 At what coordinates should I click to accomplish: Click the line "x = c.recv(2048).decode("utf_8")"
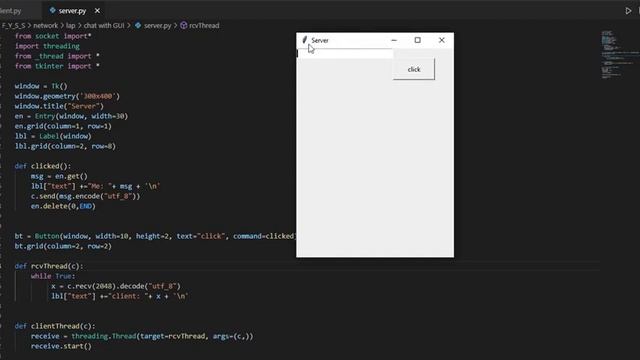(x=116, y=286)
